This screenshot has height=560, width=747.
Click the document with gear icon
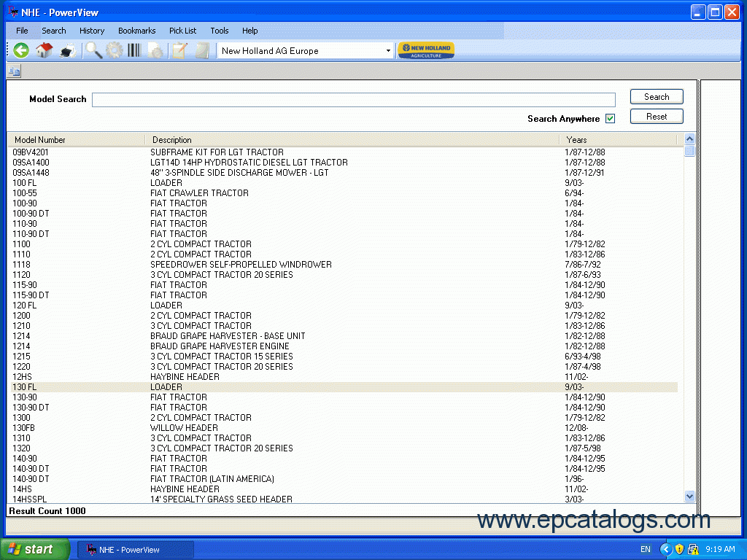pyautogui.click(x=155, y=50)
